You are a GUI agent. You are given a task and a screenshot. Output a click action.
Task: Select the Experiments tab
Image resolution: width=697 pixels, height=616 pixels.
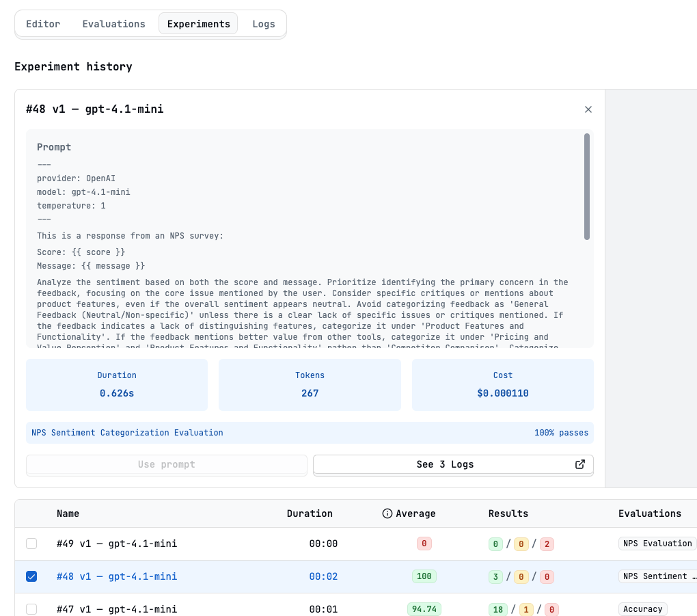click(198, 23)
